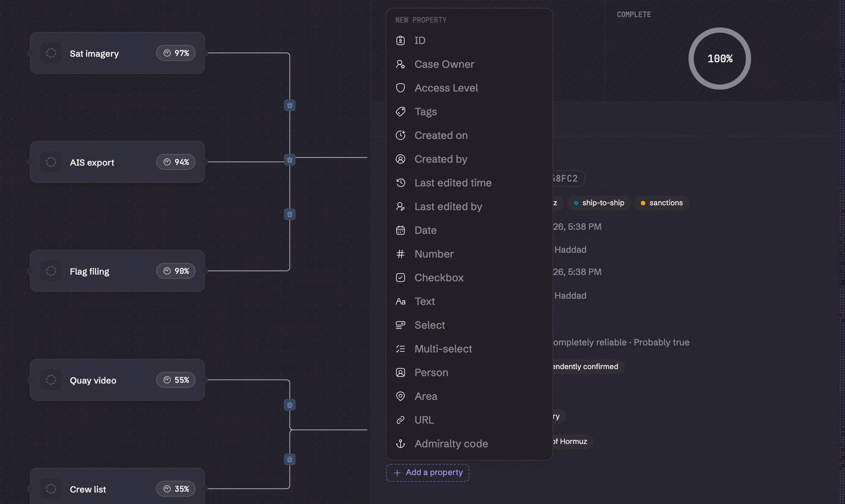The height and width of the screenshot is (504, 845).
Task: Open the 55% confidence badge on Quay video
Action: 176,380
